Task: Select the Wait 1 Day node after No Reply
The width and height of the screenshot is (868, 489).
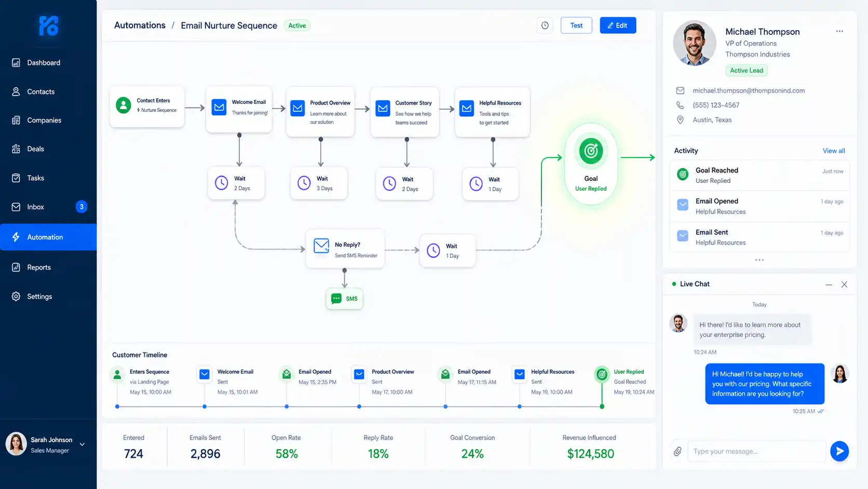Action: [x=447, y=250]
